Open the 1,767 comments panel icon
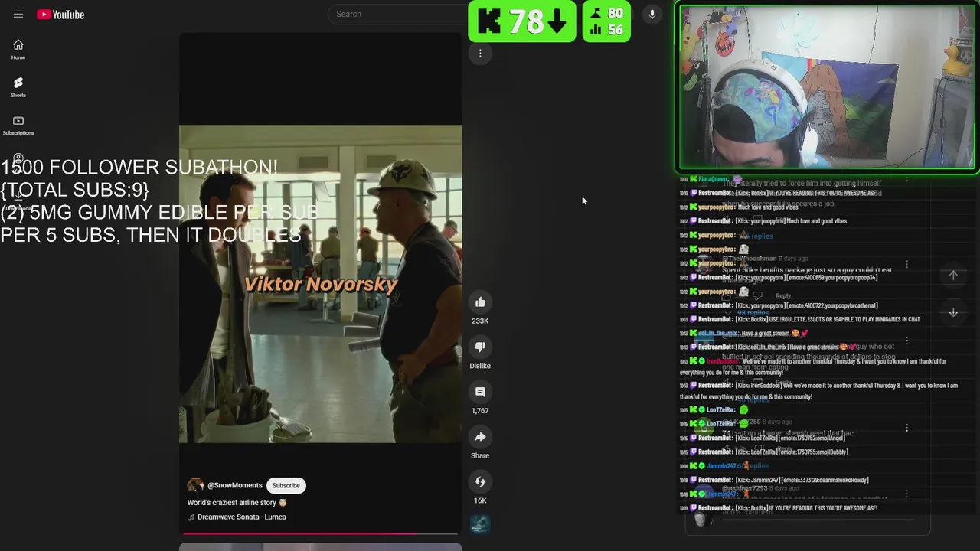980x551 pixels. pyautogui.click(x=480, y=392)
